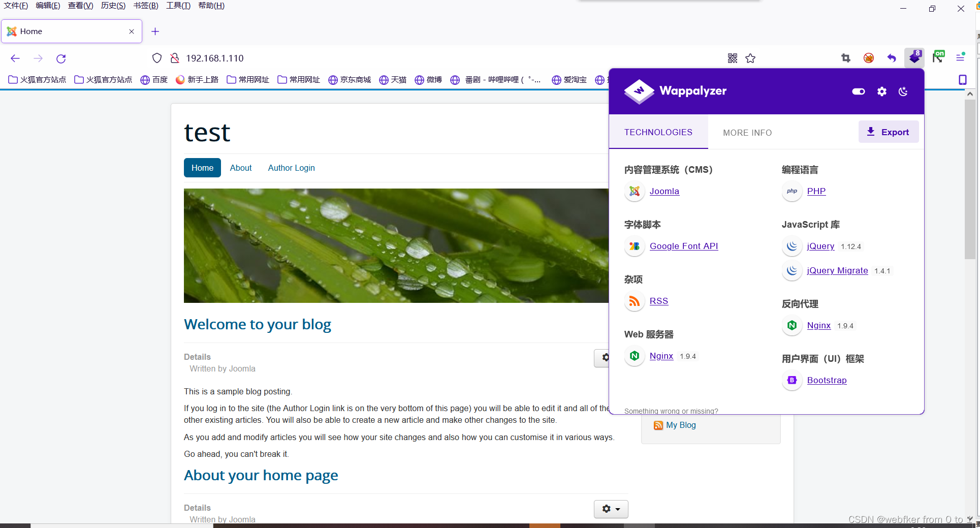Open the 历史(S) menu

coord(113,6)
